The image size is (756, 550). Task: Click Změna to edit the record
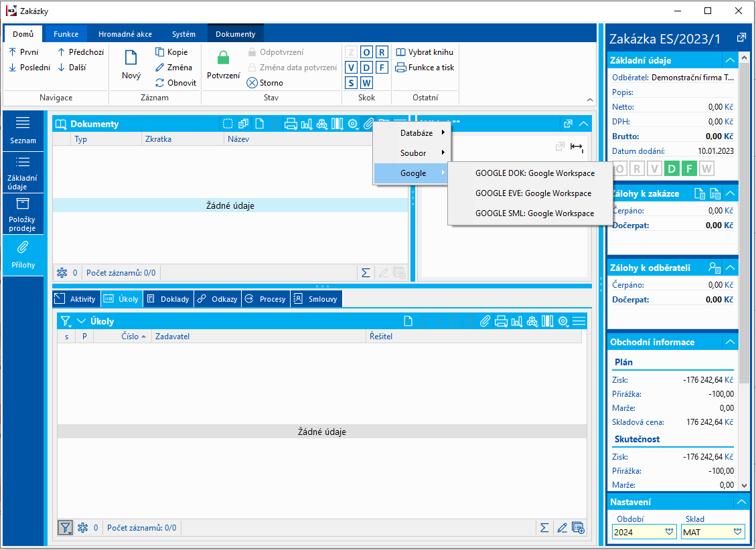point(173,68)
